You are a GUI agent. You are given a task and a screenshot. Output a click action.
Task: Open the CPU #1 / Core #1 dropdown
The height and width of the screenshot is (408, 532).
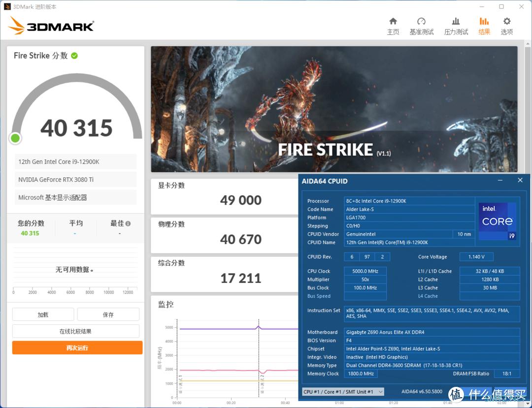click(x=343, y=392)
